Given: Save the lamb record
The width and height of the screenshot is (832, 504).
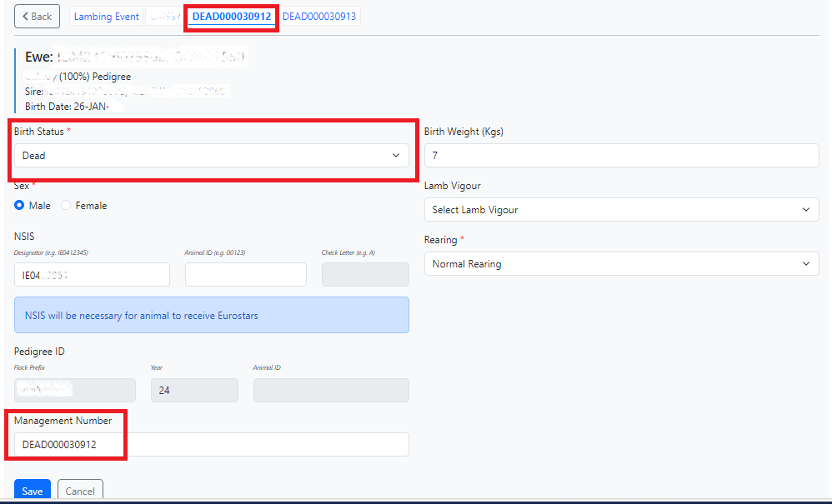Looking at the screenshot, I should pyautogui.click(x=33, y=491).
